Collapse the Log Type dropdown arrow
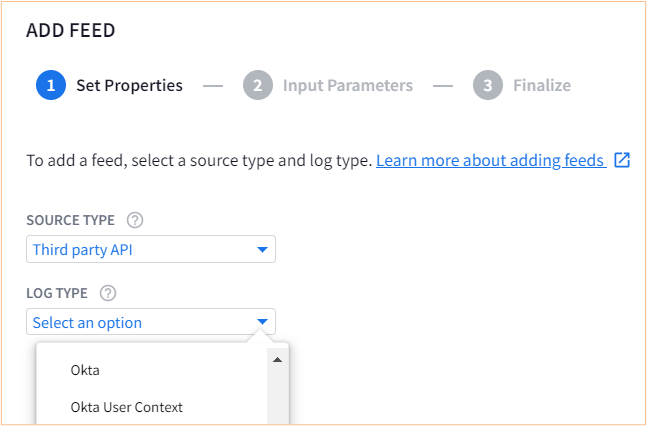 (262, 321)
